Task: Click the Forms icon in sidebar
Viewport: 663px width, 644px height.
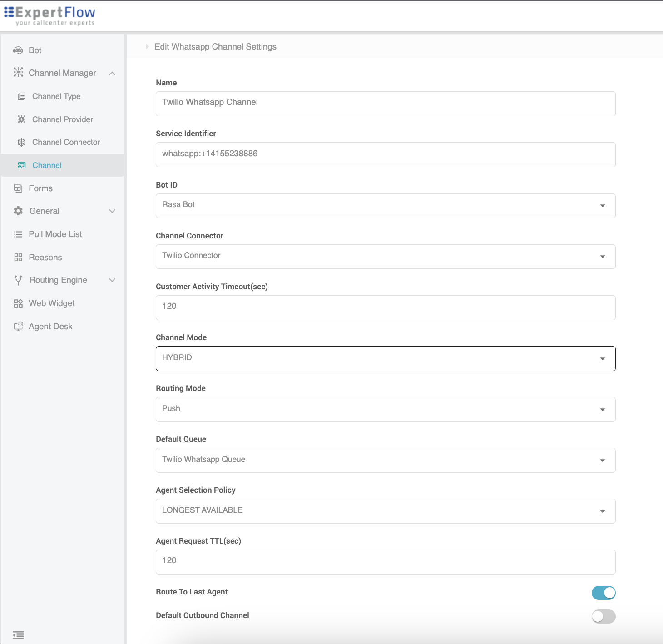Action: tap(18, 188)
